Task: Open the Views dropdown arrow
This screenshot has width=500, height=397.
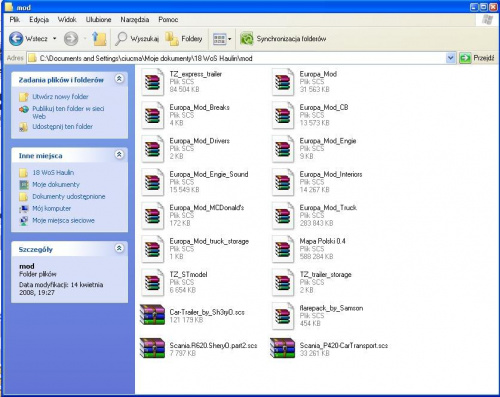Action: tap(230, 39)
